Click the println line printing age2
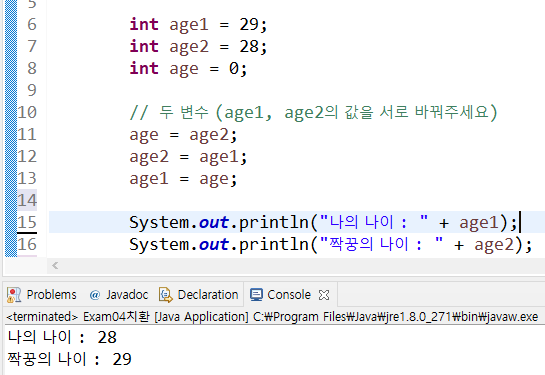 [331, 244]
